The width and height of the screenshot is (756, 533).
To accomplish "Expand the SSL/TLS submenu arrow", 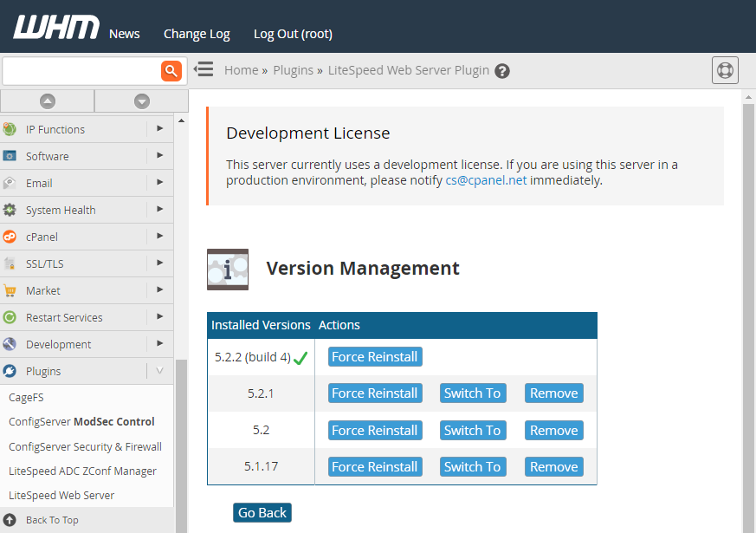I will [x=160, y=263].
